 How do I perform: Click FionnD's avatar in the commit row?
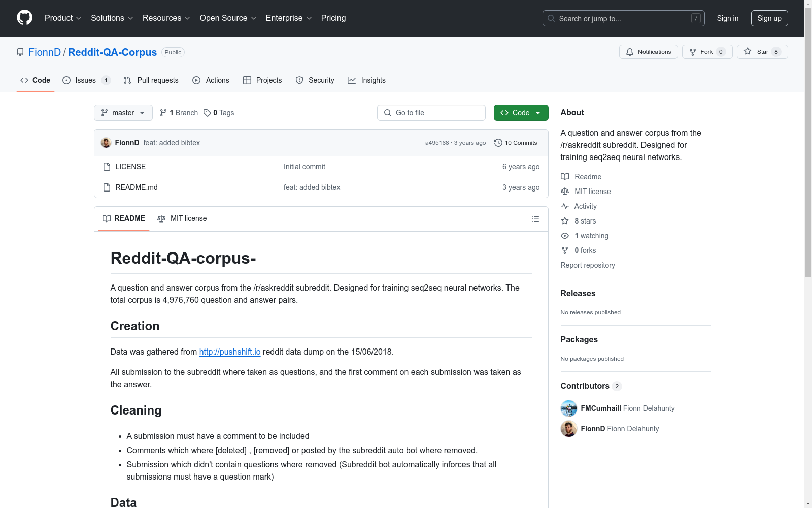pyautogui.click(x=106, y=143)
